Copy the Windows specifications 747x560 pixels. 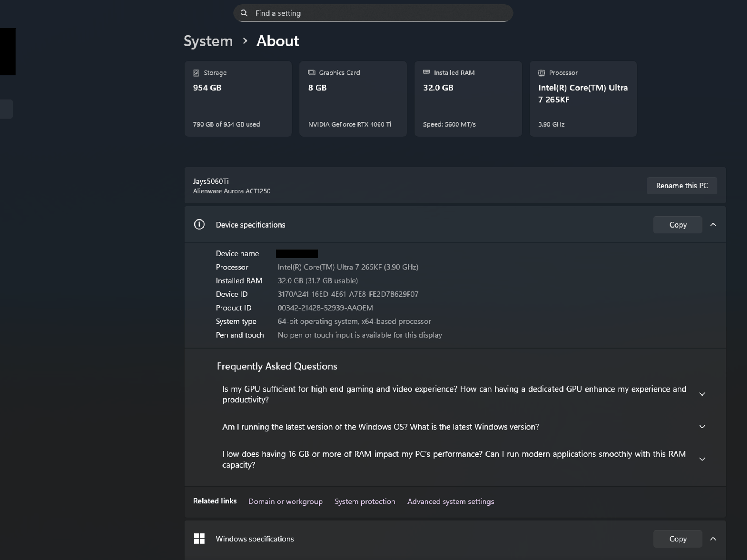[x=678, y=539]
